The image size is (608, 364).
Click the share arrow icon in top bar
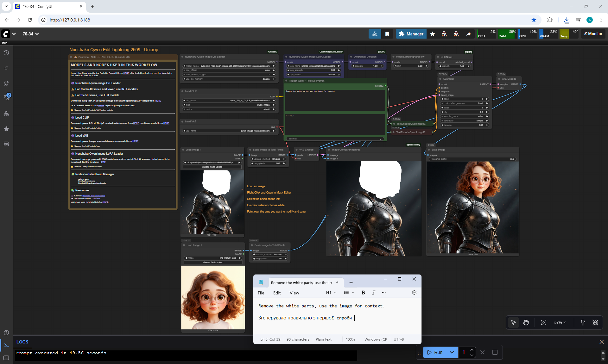pos(468,34)
